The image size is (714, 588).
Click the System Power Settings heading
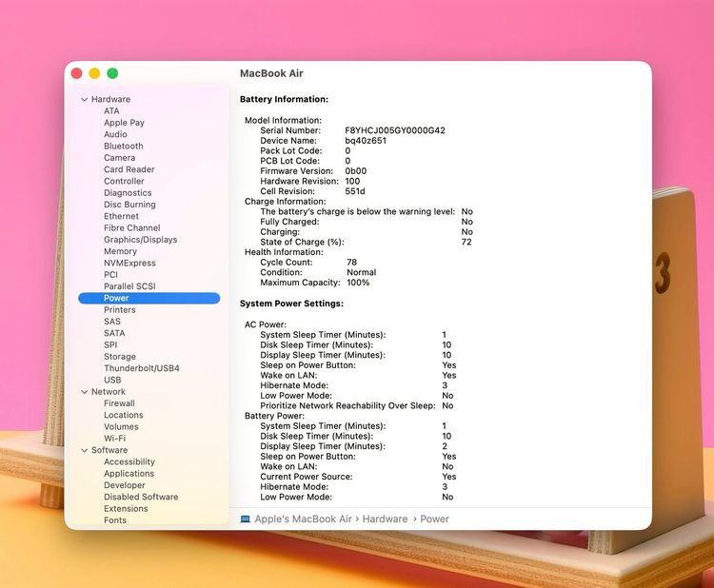tap(292, 304)
